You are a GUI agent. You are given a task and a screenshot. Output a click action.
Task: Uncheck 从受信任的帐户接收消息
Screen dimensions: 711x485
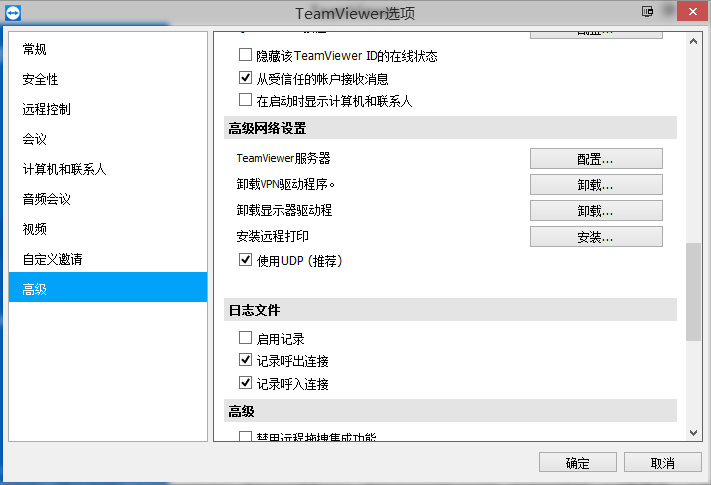point(245,78)
